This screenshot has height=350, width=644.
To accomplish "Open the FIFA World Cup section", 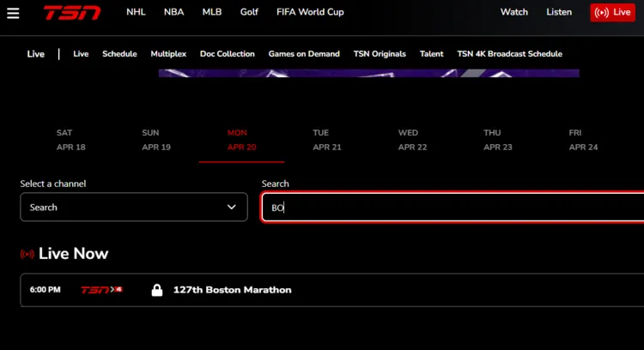I will pos(310,12).
